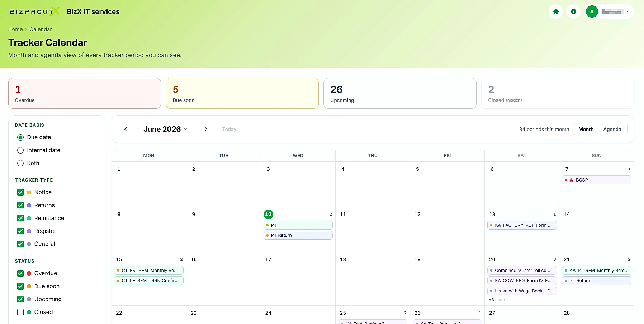Expand +3 more on June 20

click(497, 300)
